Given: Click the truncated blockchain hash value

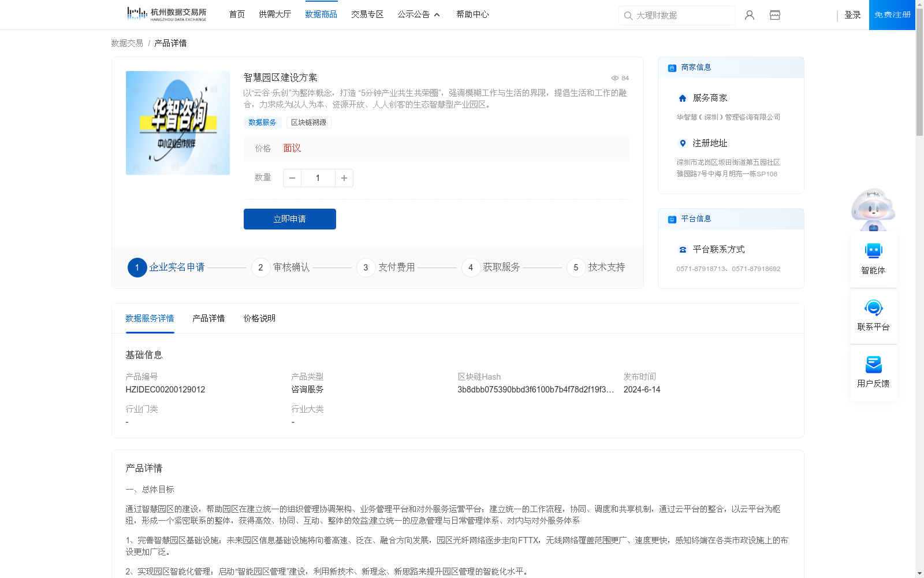Looking at the screenshot, I should click(535, 390).
